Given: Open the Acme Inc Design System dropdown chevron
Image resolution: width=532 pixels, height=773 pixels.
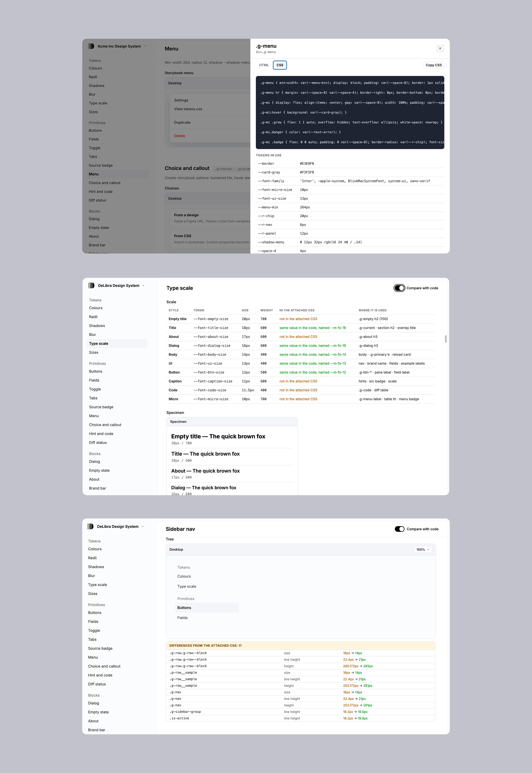Looking at the screenshot, I should (x=145, y=46).
